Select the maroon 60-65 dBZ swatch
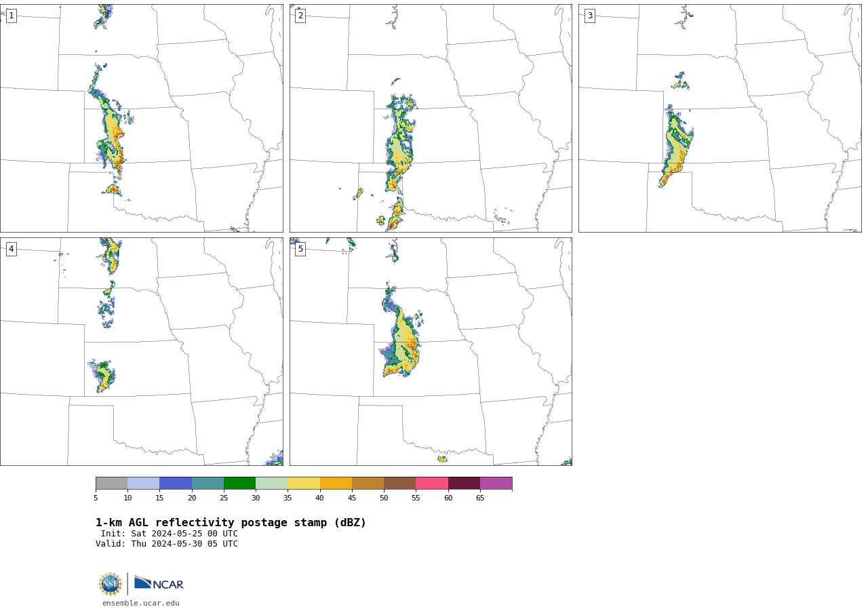The image size is (868, 611). [x=464, y=483]
